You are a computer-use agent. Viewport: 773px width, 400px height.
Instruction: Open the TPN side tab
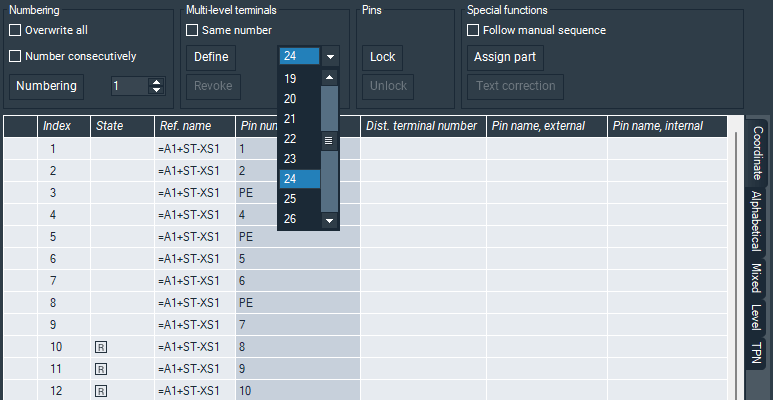tap(757, 353)
